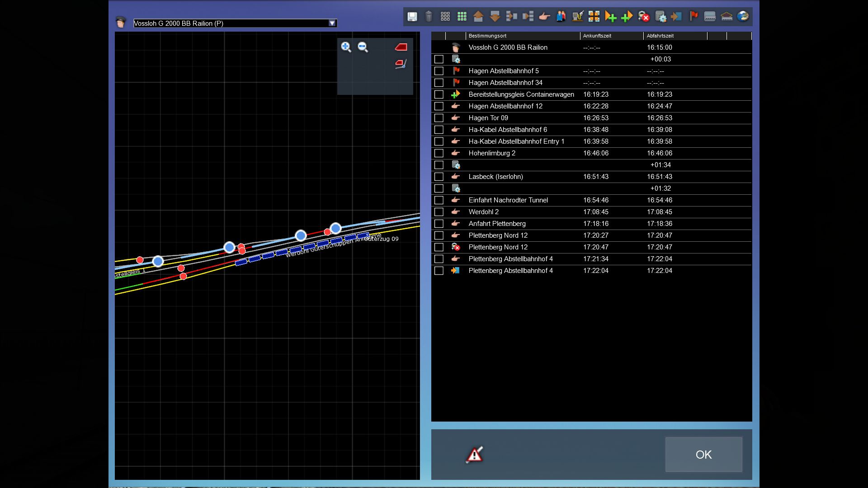Check the Hagen Abstellbahnhof 5 checkbox
The width and height of the screenshot is (868, 488).
point(439,71)
